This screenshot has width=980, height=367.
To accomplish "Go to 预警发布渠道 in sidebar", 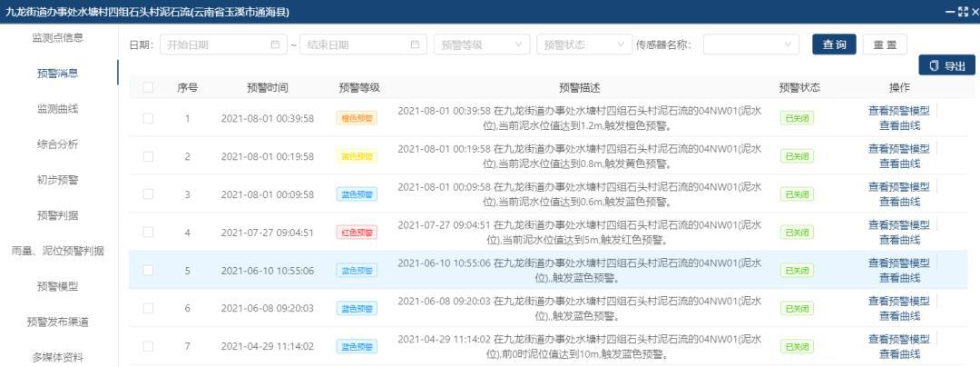I will (57, 322).
